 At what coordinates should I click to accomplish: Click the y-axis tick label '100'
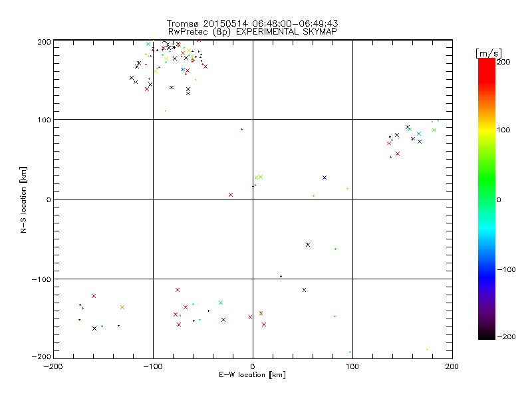tap(44, 120)
